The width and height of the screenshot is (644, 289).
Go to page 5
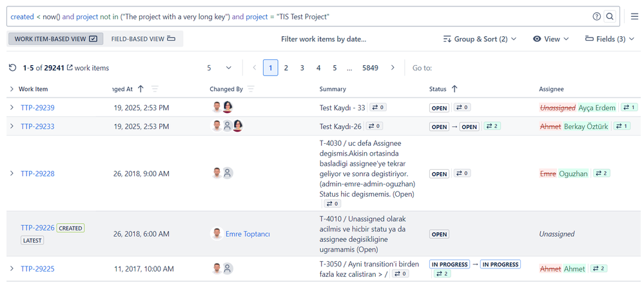click(335, 68)
